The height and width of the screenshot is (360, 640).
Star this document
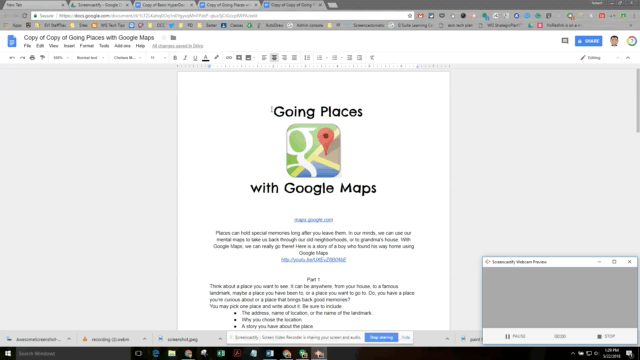point(164,38)
